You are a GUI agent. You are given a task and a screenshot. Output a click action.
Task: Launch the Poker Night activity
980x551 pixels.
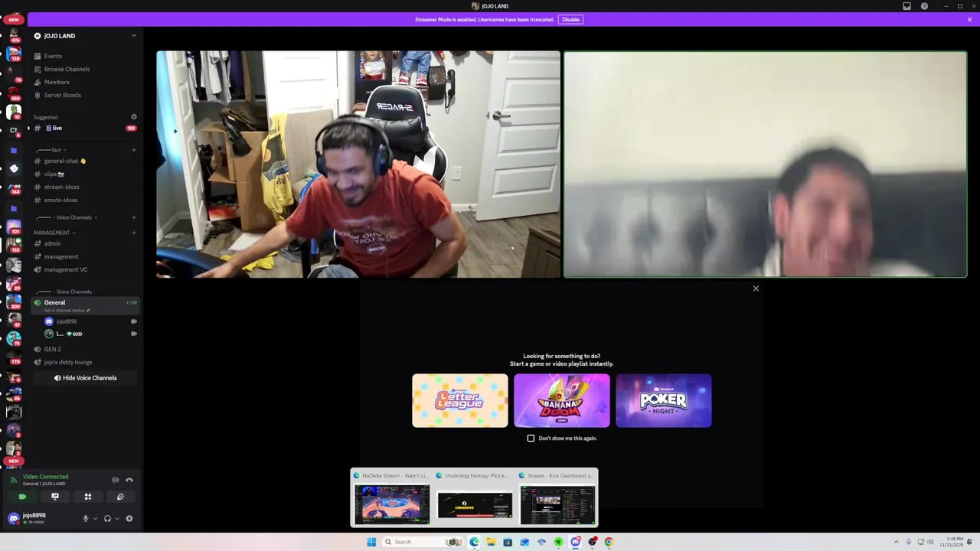(664, 400)
